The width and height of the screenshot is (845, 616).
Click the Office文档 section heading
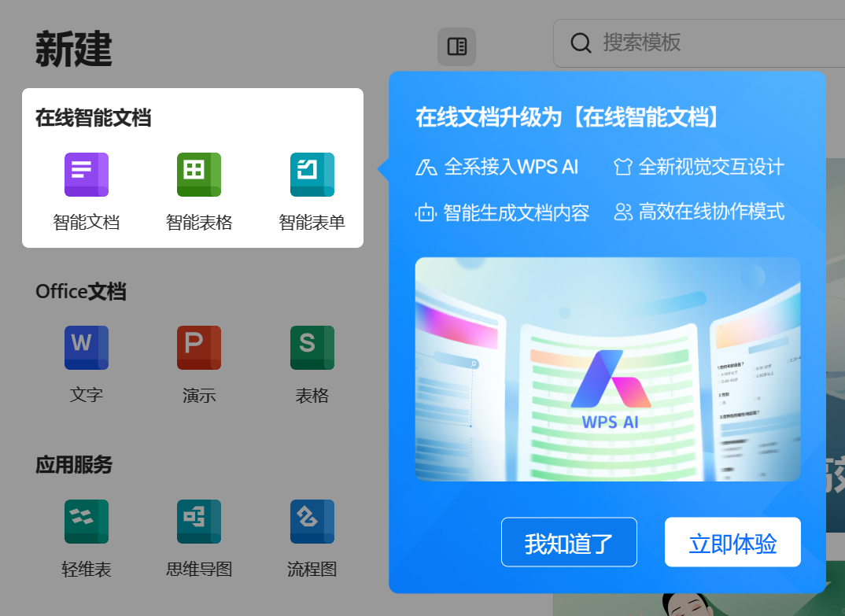81,292
